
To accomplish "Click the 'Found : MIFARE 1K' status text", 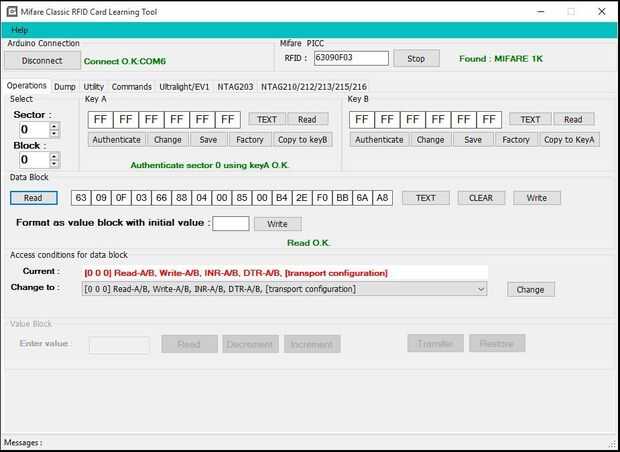I will 501,59.
